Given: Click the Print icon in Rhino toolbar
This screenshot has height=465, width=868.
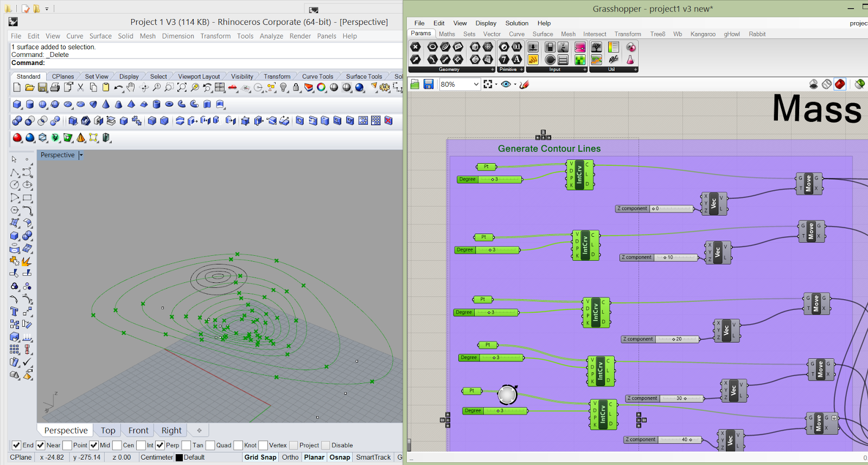Looking at the screenshot, I should 55,87.
